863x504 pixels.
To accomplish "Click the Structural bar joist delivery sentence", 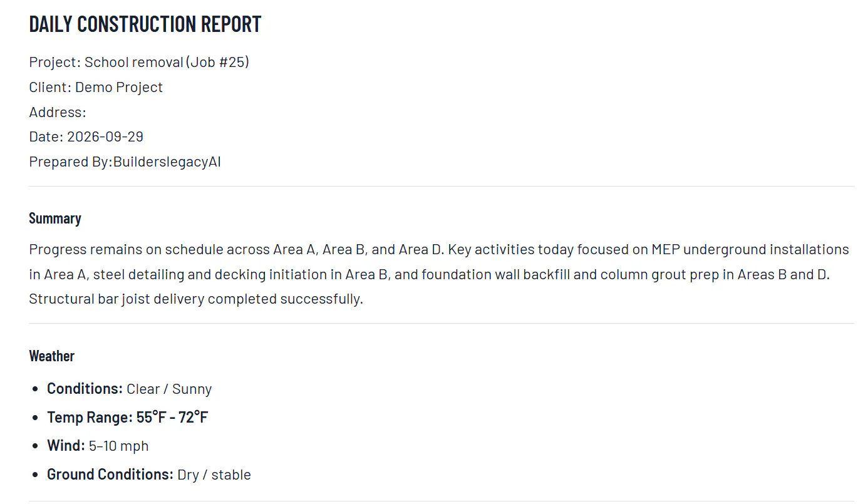I will point(196,299).
